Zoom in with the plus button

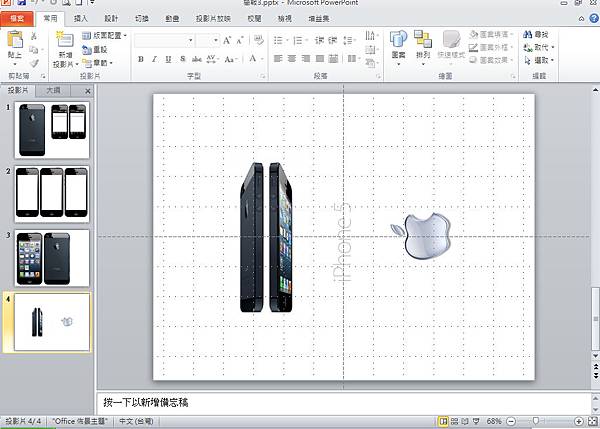click(x=579, y=421)
